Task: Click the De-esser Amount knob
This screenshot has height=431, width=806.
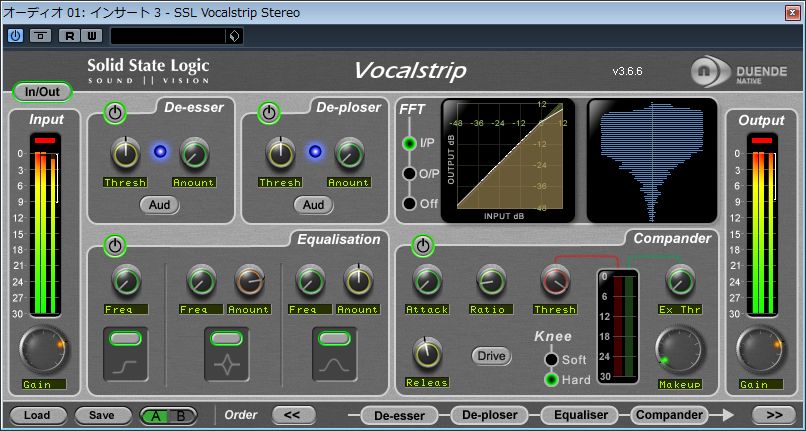Action: coord(194,154)
